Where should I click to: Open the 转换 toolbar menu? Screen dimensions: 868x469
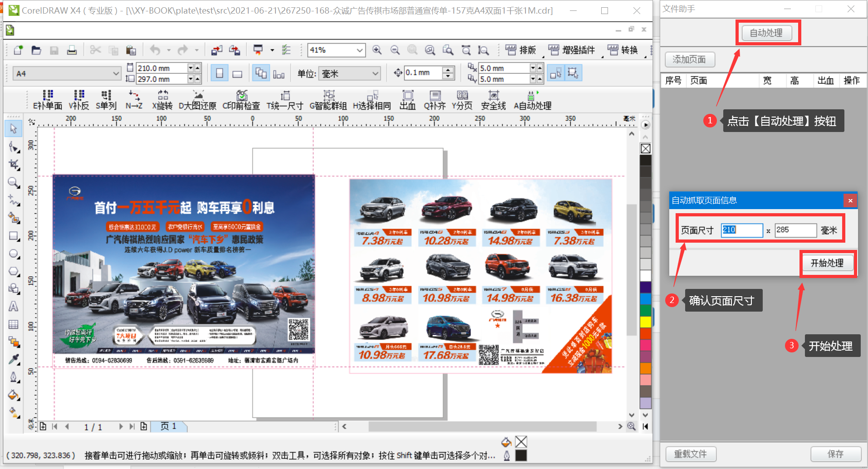(x=623, y=50)
